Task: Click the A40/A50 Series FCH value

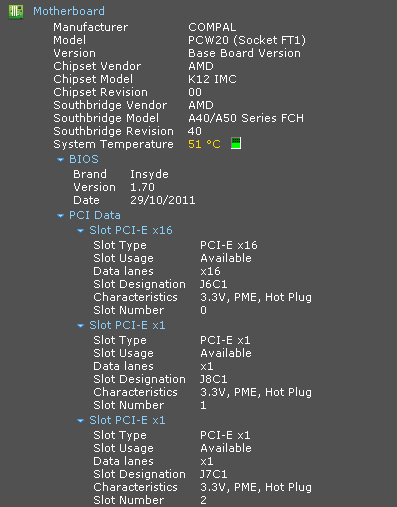Action: pos(246,118)
